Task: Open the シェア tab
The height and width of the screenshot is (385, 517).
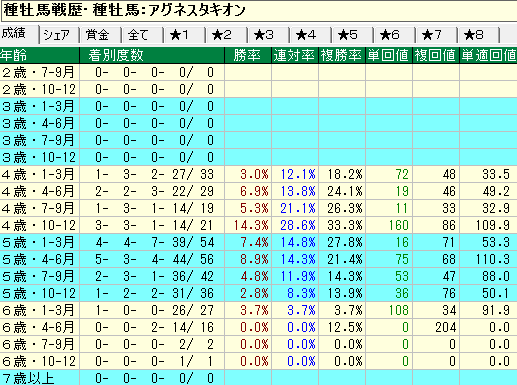Action: pos(59,35)
